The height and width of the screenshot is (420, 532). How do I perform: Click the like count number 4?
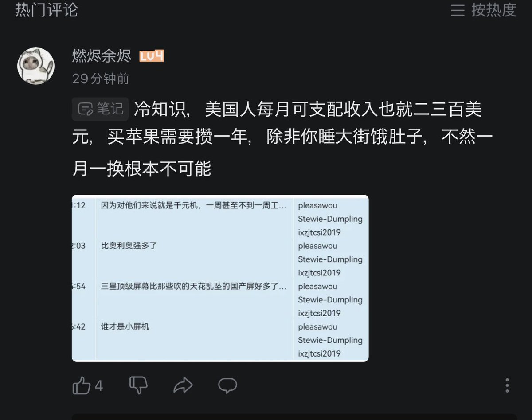[x=98, y=386]
